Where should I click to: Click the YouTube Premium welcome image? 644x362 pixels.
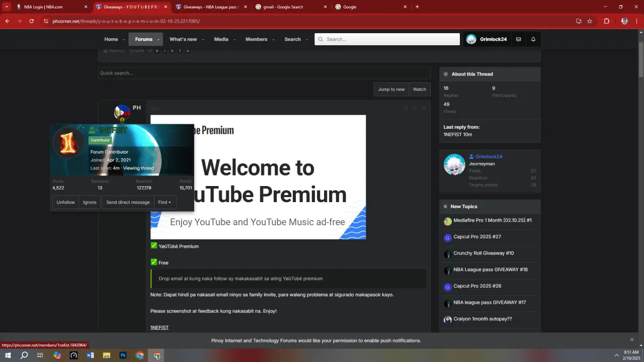point(258,177)
